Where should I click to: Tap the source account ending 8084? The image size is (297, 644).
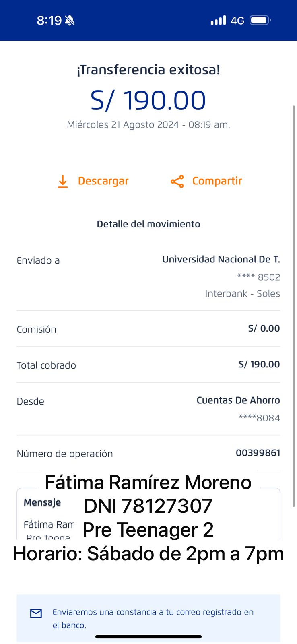(259, 418)
